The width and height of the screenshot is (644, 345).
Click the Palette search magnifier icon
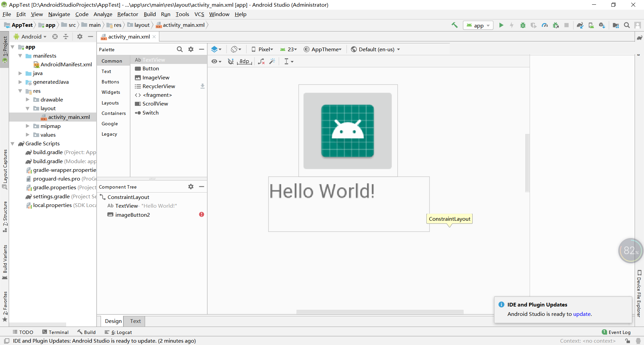click(180, 49)
